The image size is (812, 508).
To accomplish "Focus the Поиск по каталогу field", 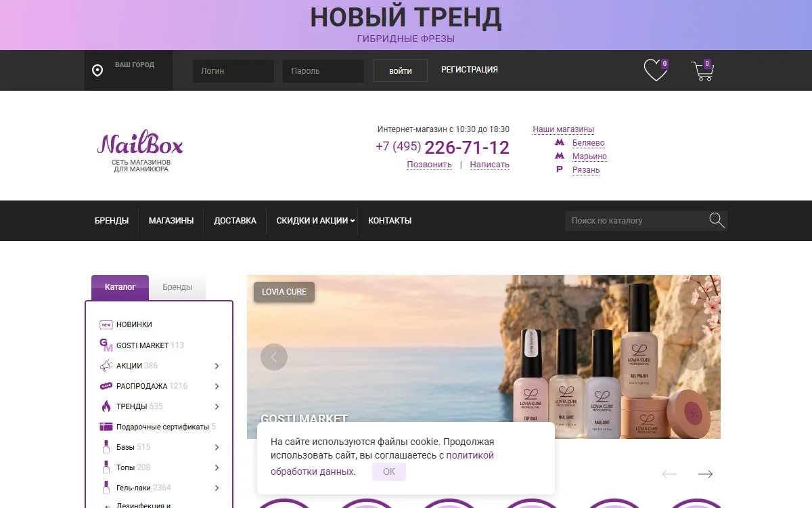I will click(x=635, y=221).
